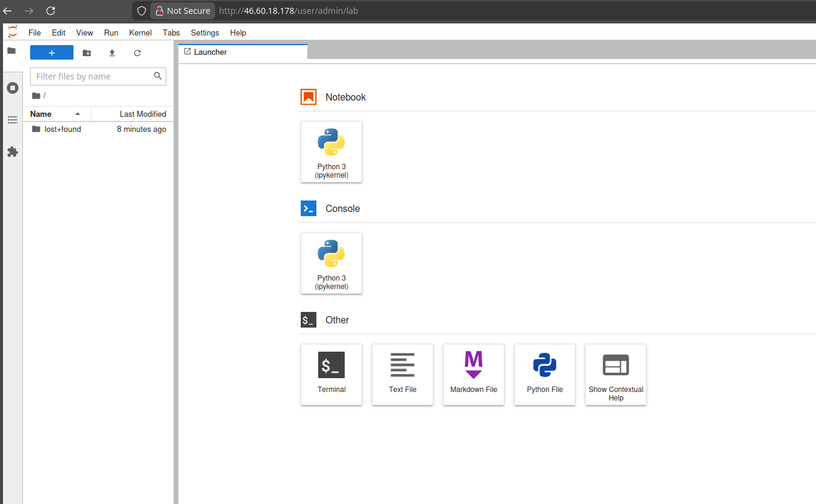Screen dimensions: 816x504
Task: Refresh the file browser list
Action: point(137,53)
